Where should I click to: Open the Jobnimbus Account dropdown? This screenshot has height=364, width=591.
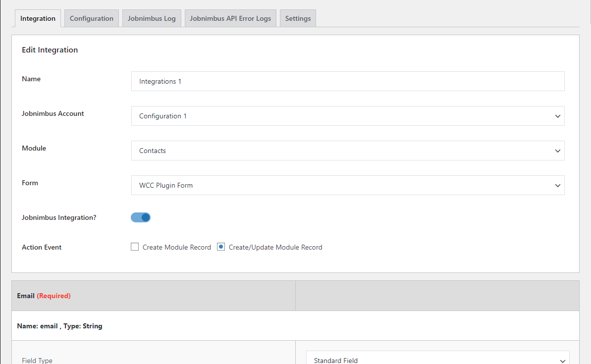(347, 116)
